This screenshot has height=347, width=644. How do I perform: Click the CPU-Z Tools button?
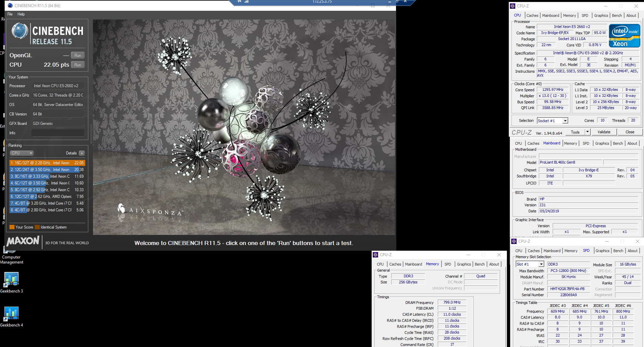(x=575, y=132)
